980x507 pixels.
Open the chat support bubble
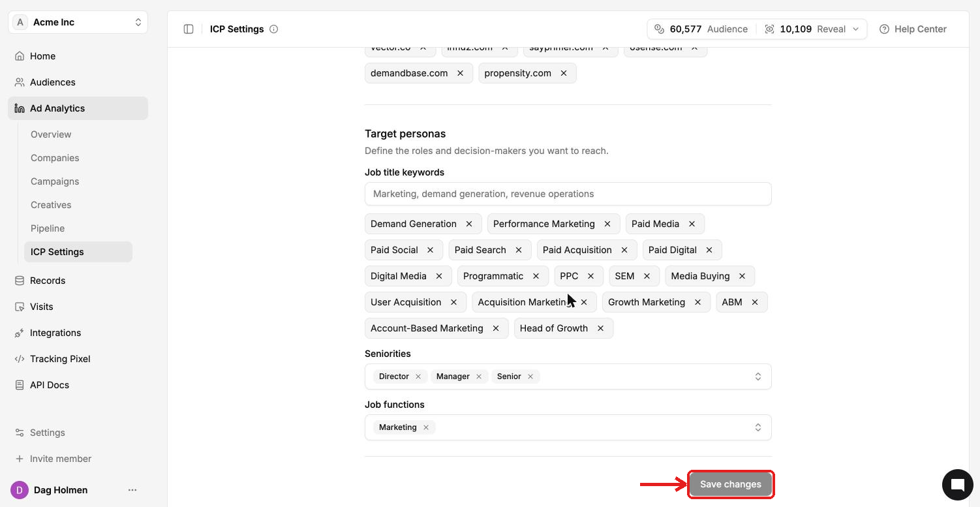point(958,484)
